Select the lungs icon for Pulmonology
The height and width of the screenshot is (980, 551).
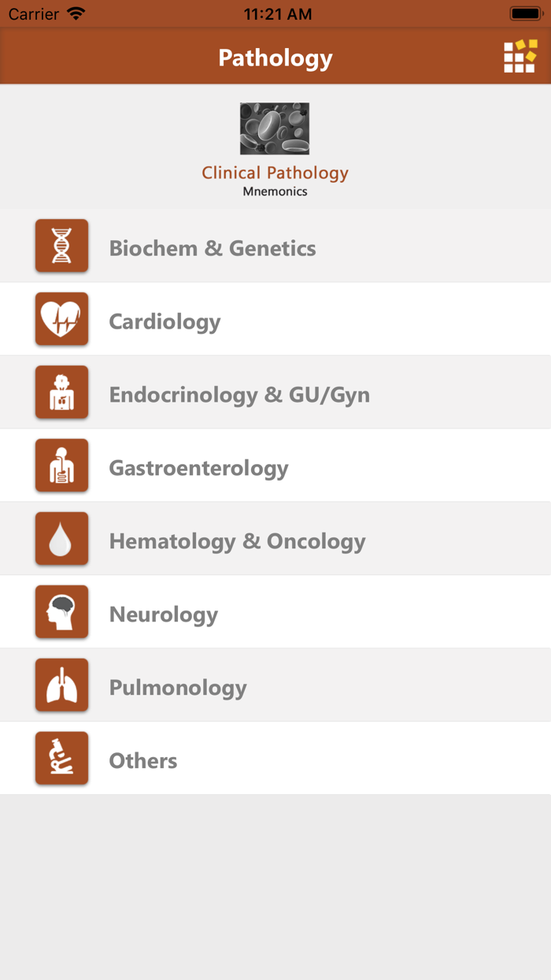(61, 685)
